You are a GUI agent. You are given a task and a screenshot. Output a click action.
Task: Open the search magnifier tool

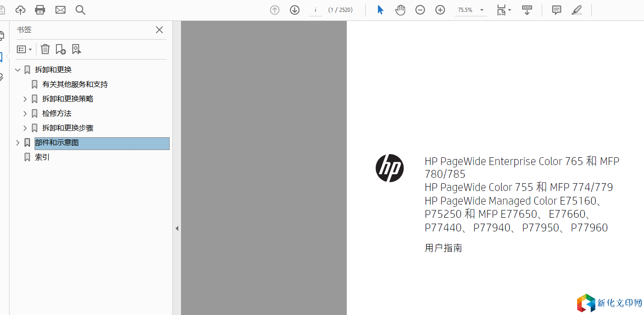[x=80, y=10]
